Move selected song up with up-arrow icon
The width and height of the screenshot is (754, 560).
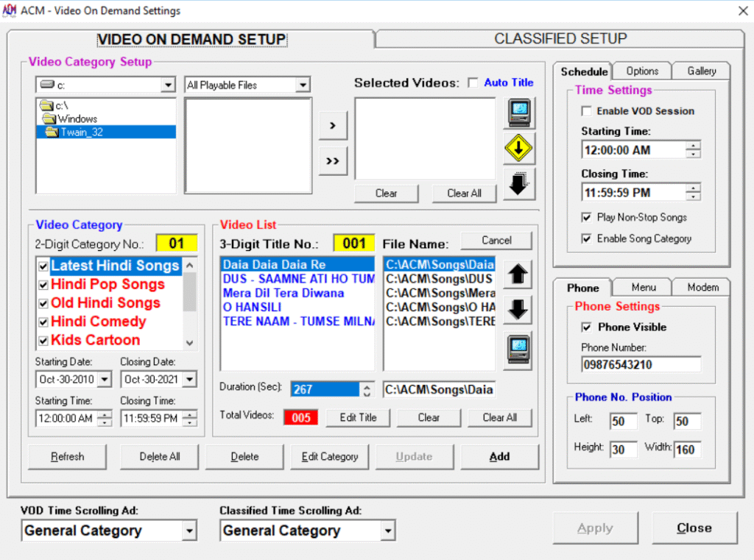pos(518,274)
